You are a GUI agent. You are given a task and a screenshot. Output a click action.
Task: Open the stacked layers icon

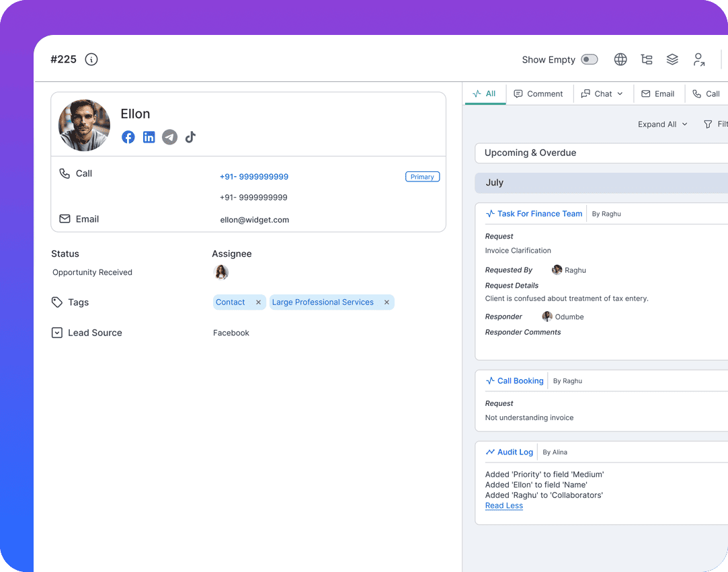click(x=672, y=59)
